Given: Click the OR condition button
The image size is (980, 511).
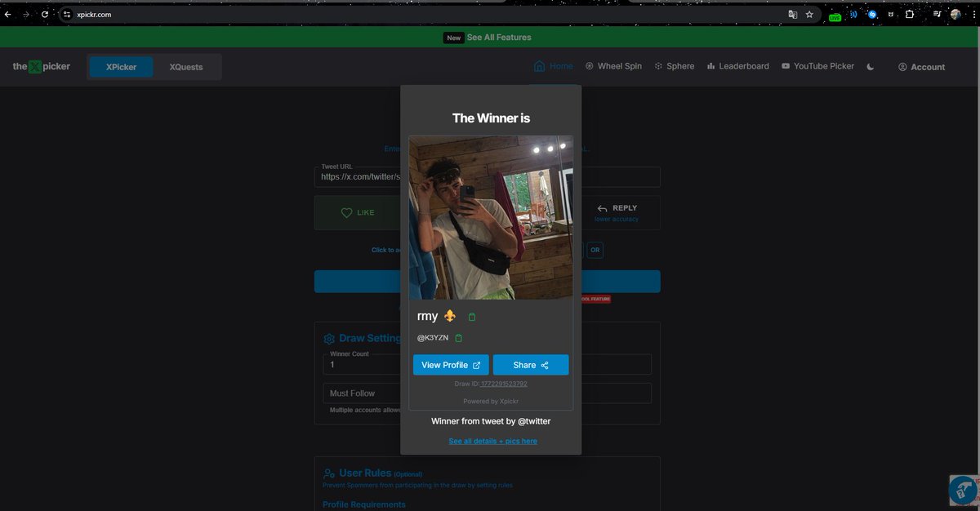Looking at the screenshot, I should pyautogui.click(x=595, y=251).
